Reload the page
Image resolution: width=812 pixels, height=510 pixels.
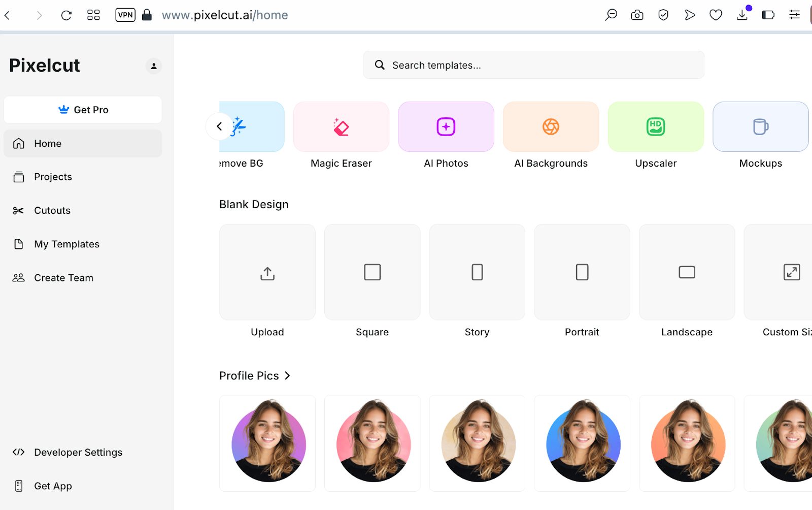pyautogui.click(x=66, y=15)
